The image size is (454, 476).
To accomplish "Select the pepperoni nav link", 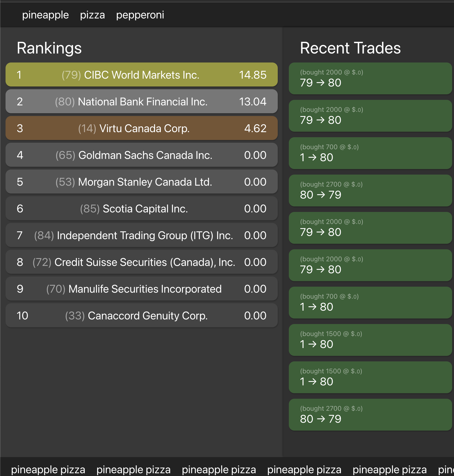I will click(140, 15).
